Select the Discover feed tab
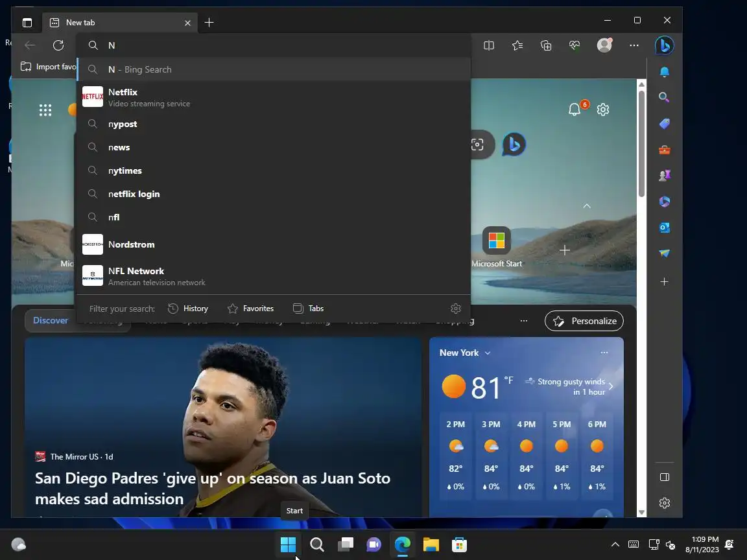Image resolution: width=747 pixels, height=560 pixels. click(51, 320)
